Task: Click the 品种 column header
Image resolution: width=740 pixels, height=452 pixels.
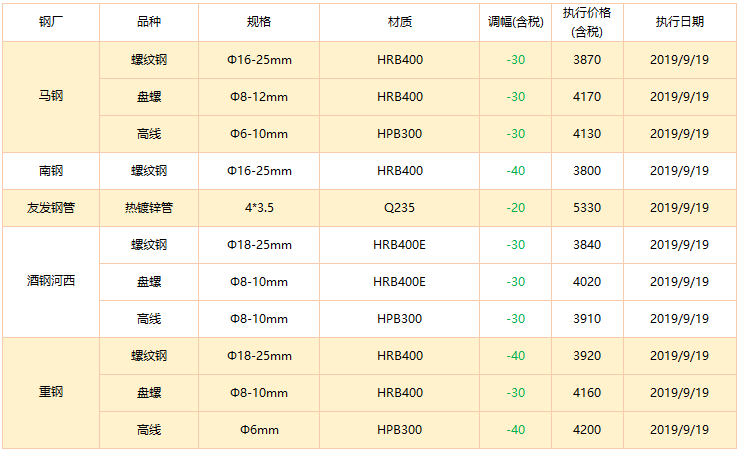Action: click(x=149, y=22)
